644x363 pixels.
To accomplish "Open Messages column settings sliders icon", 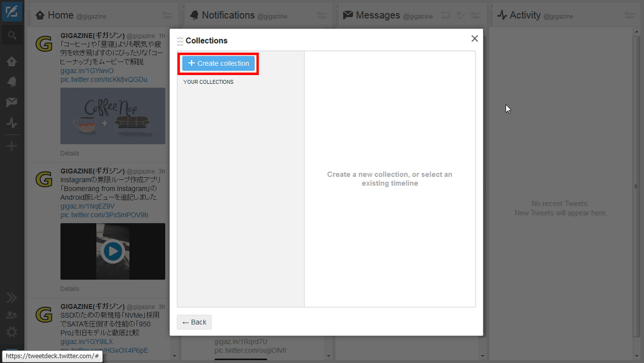I will click(475, 16).
